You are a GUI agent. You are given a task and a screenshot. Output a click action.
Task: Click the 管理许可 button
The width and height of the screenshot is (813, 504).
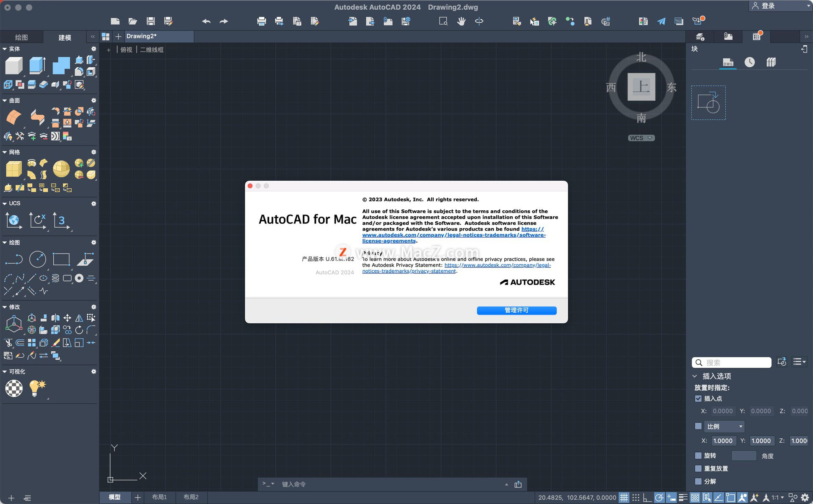tap(517, 311)
